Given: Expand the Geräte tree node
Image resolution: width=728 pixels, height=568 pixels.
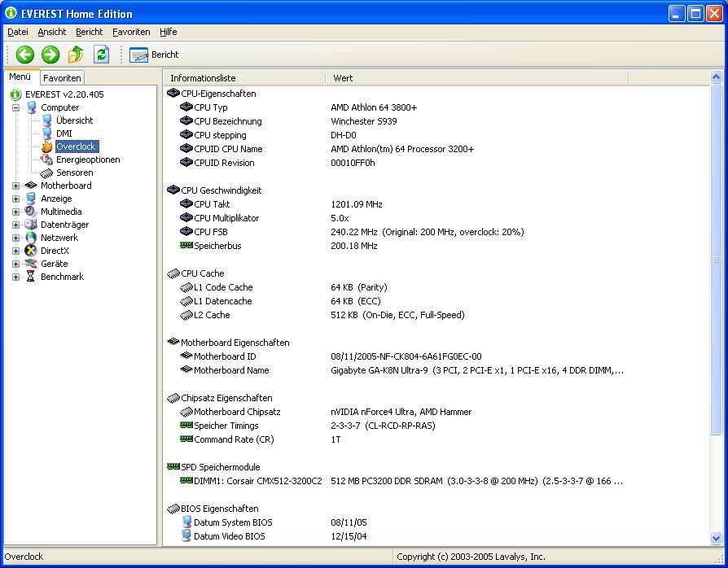Looking at the screenshot, I should 15,264.
